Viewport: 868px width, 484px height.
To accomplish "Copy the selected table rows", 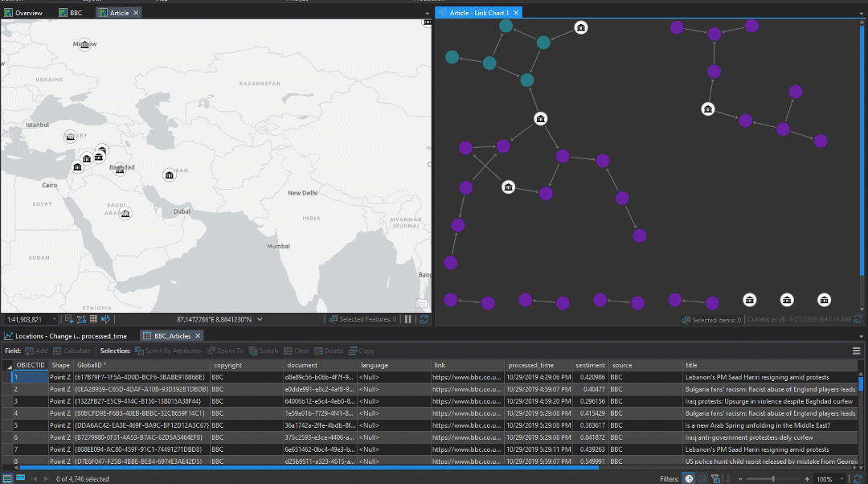I will 362,351.
